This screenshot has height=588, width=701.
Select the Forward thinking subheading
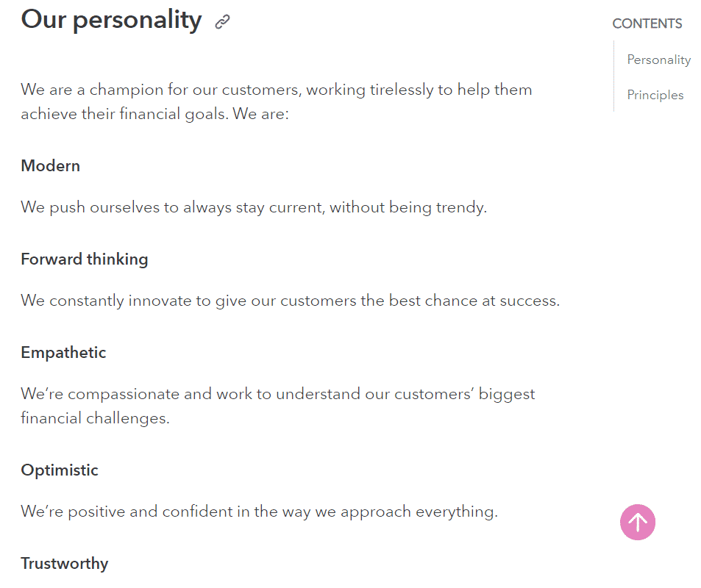click(x=85, y=259)
